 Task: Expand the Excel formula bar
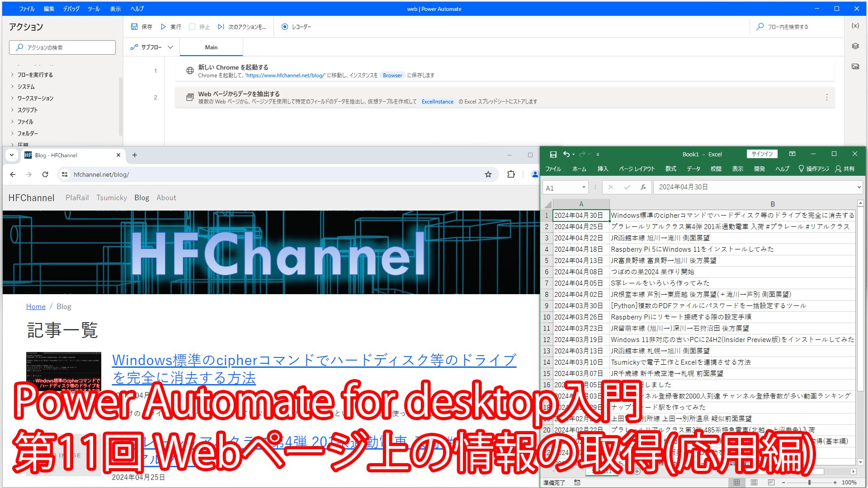tap(859, 187)
